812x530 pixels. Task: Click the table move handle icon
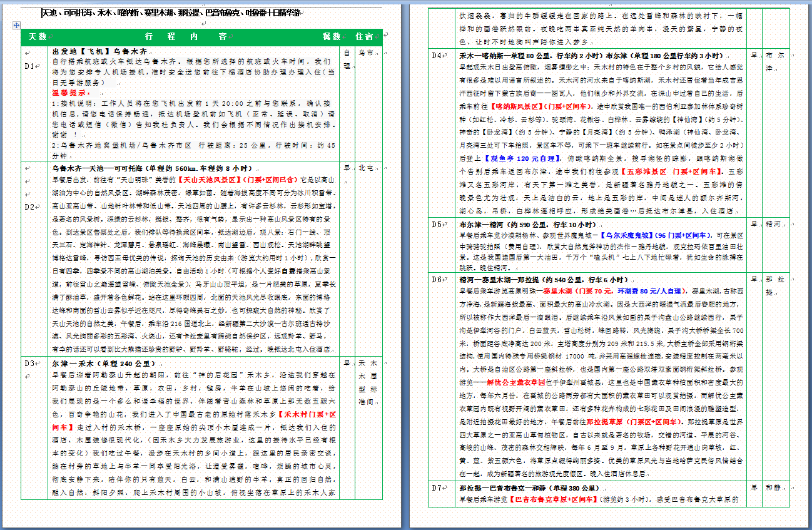[16, 24]
